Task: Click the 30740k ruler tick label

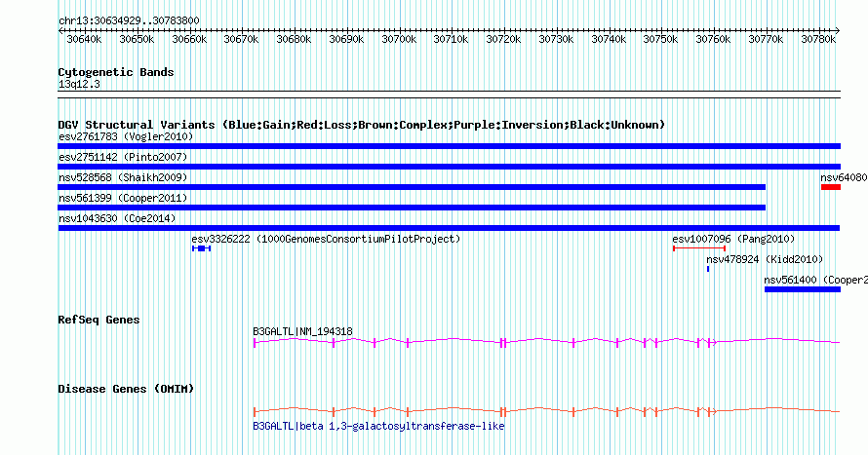Action: (609, 39)
